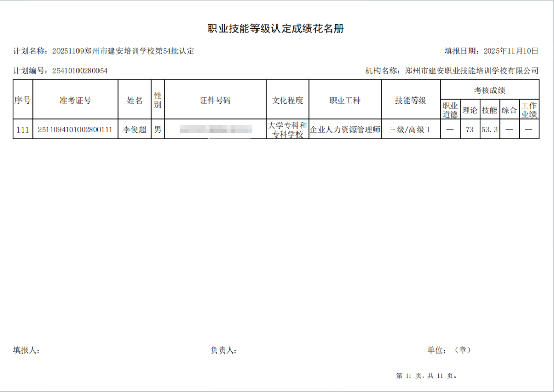Select the 理论 score cell showing 73
The height and width of the screenshot is (392, 554).
[x=469, y=130]
